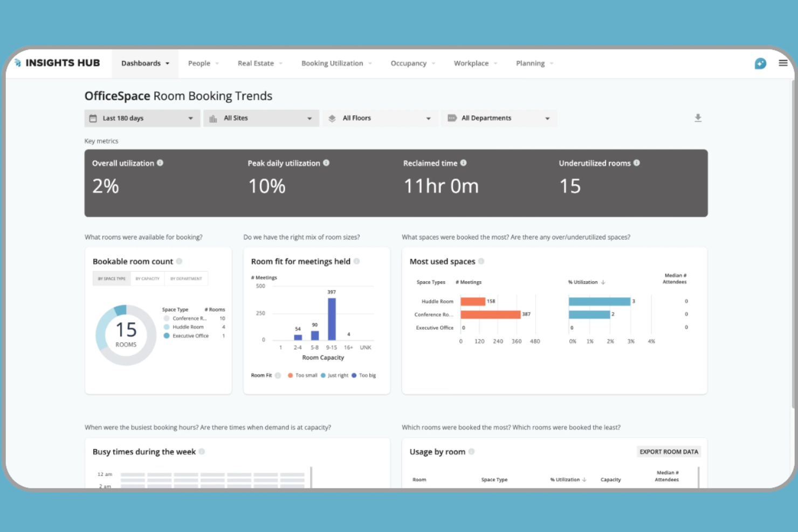
Task: Click the Executive Office row label in Most used spaces
Action: pos(435,328)
